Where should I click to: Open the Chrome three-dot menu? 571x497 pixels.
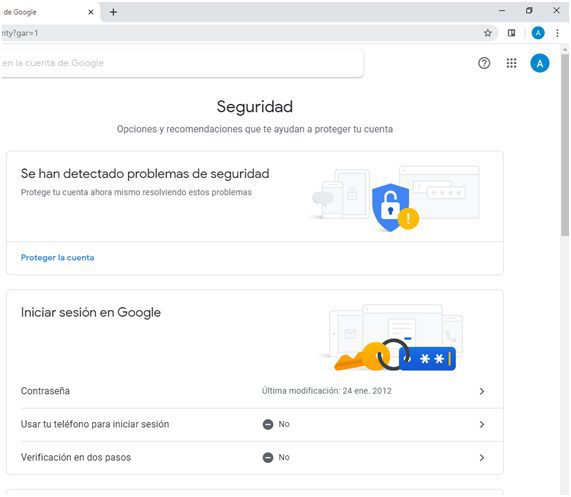click(x=558, y=33)
